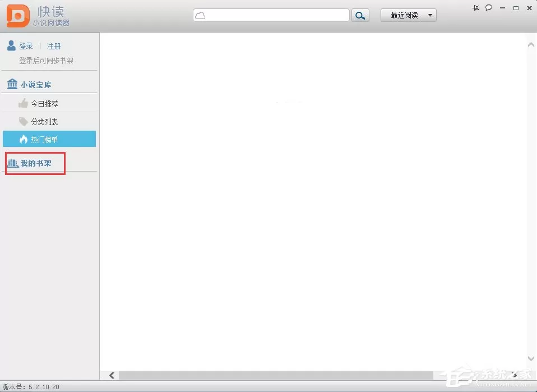Open the feedback speech bubble icon
The image size is (537, 392).
(x=489, y=8)
